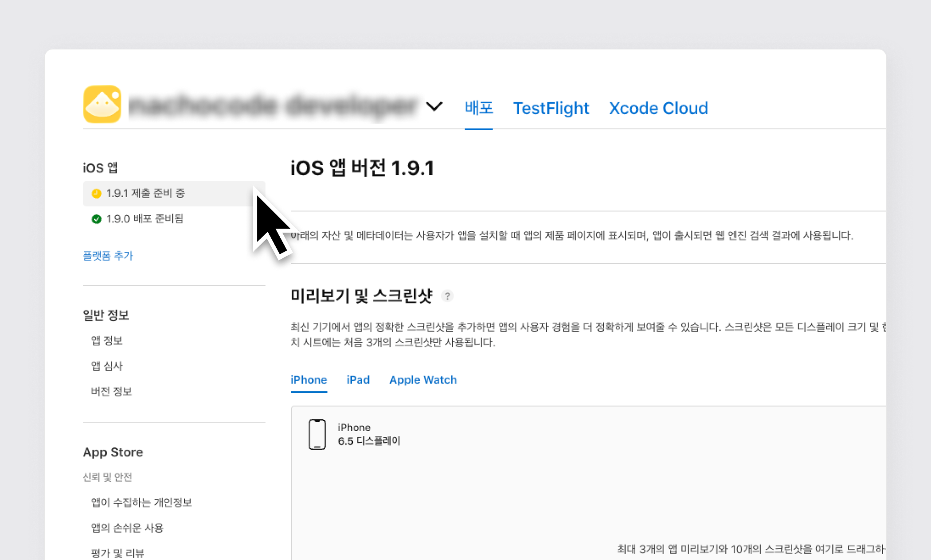Open 앱 정보 in sidebar

click(x=106, y=341)
